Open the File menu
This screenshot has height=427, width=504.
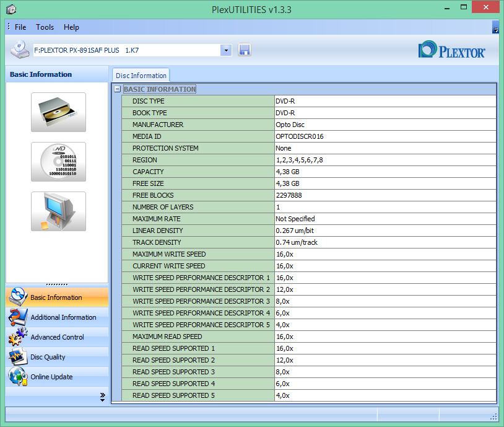(x=20, y=27)
